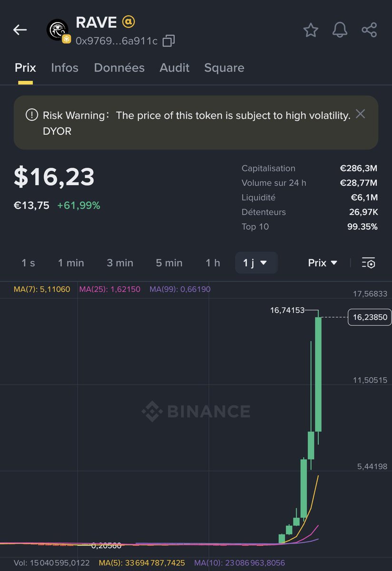Add RAVE to favorites with star icon
Image resolution: width=392 pixels, height=571 pixels.
[x=311, y=30]
